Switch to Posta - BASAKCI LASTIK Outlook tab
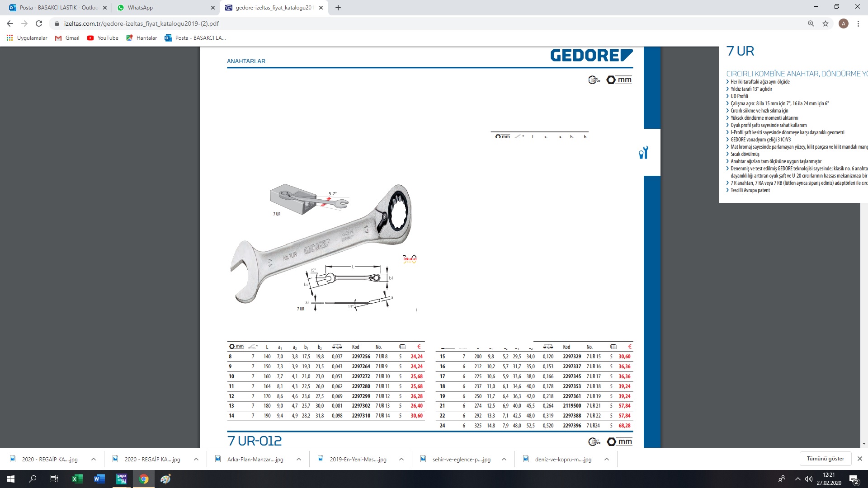Image resolution: width=868 pixels, height=488 pixels. (x=57, y=8)
